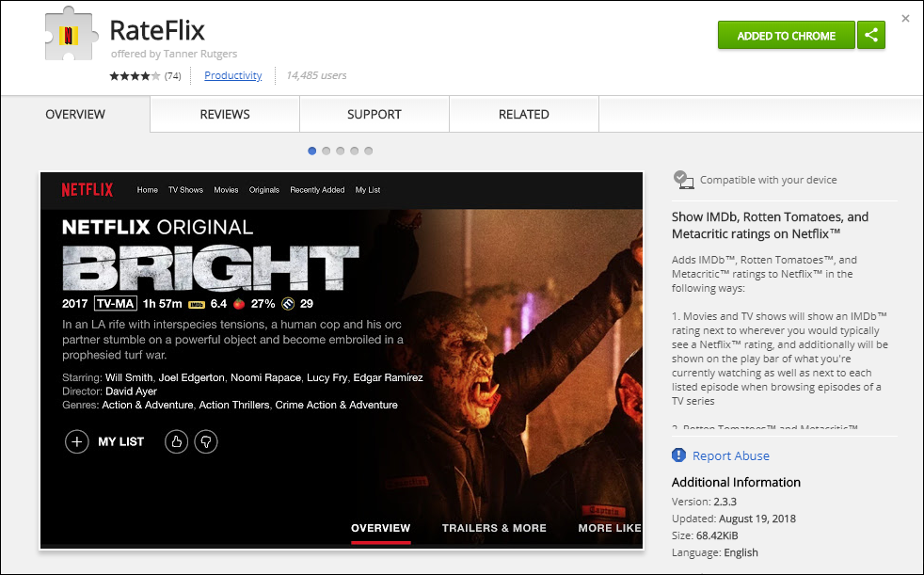Click My List in the Netflix navigation

click(x=368, y=190)
